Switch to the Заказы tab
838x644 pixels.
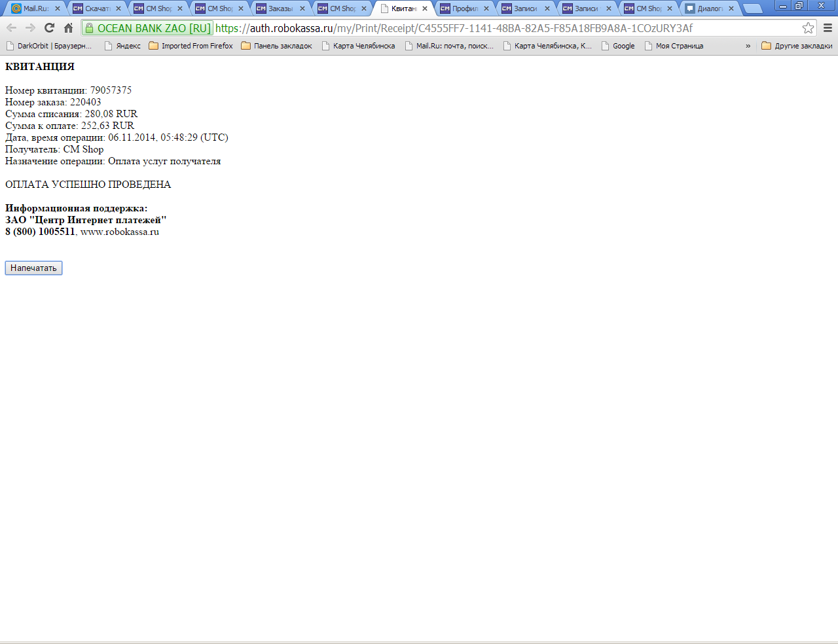point(280,9)
